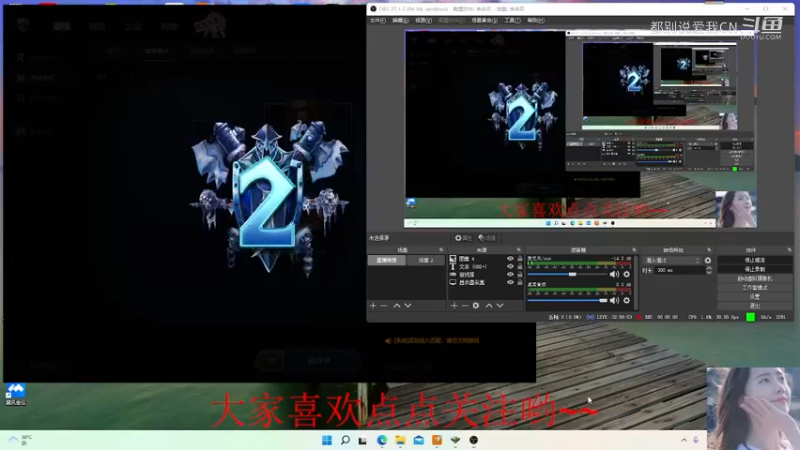The image size is (800, 450).
Task: Open 视图(V) menu in OBS
Action: [x=423, y=20]
